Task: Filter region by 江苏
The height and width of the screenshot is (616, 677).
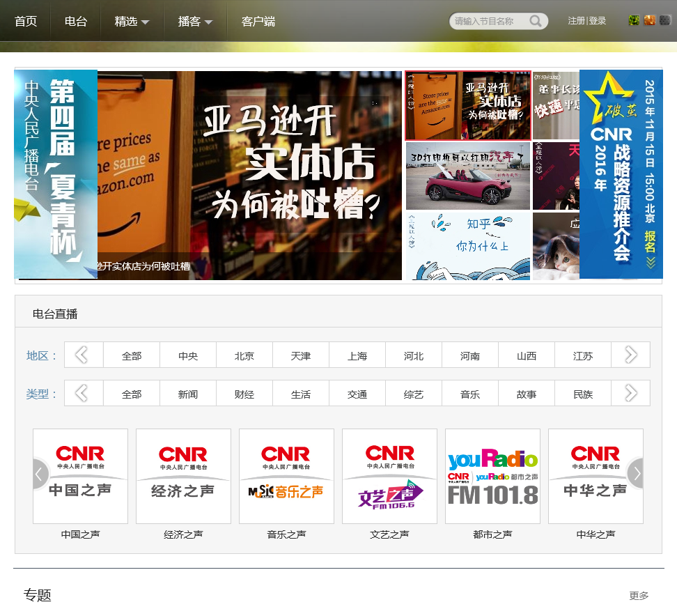Action: tap(583, 356)
